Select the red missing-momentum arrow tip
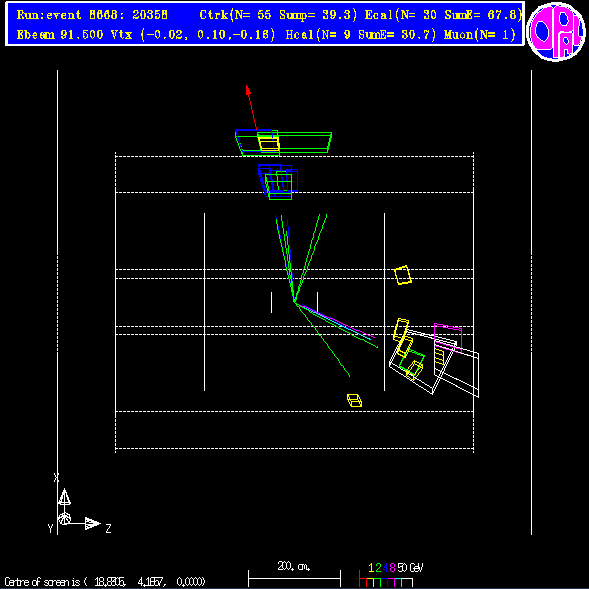The width and height of the screenshot is (589, 589). pos(248,90)
